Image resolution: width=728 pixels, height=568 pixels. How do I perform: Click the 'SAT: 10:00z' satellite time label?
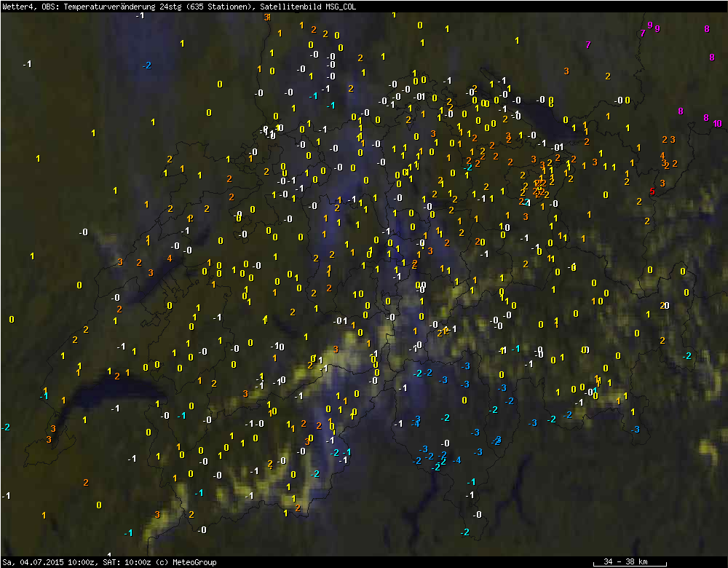click(x=127, y=562)
